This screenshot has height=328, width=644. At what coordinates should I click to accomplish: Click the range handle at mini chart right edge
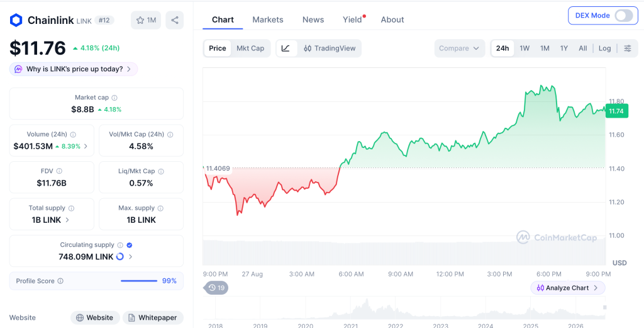click(604, 307)
